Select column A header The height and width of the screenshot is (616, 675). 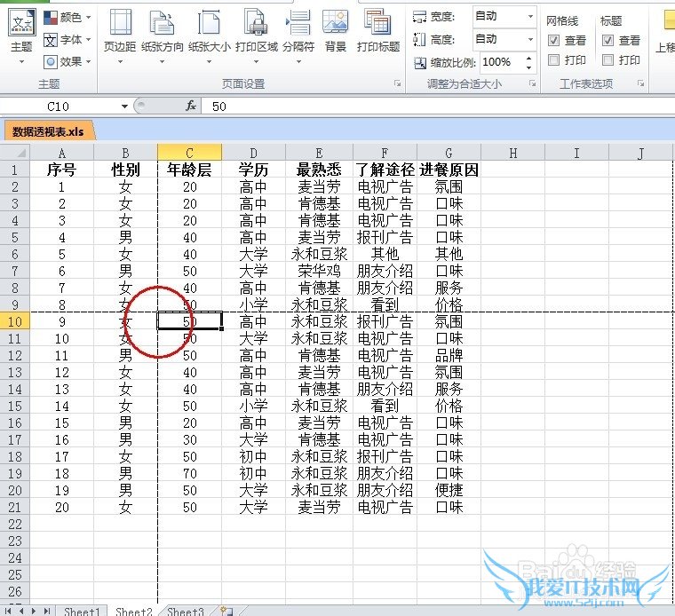pyautogui.click(x=61, y=154)
